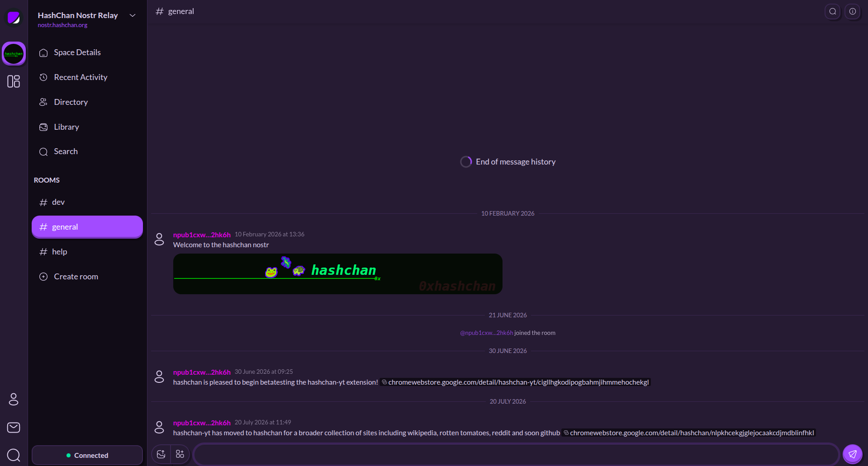Viewport: 868px width, 466px height.
Task: Focus the message input field
Action: click(516, 454)
